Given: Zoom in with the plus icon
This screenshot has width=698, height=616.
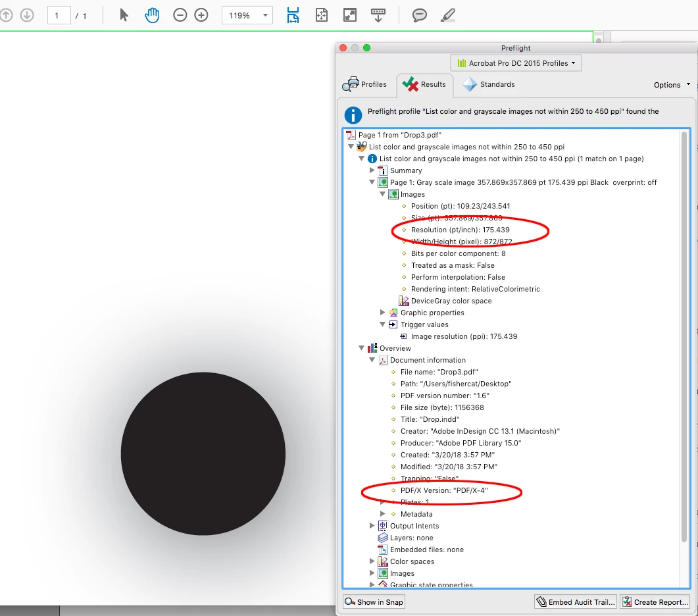Looking at the screenshot, I should coord(201,15).
